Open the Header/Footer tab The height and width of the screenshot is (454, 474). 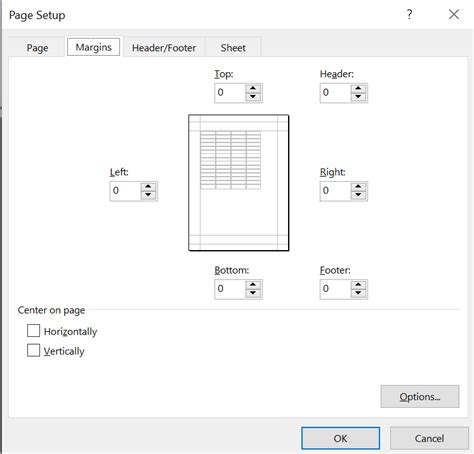[164, 48]
